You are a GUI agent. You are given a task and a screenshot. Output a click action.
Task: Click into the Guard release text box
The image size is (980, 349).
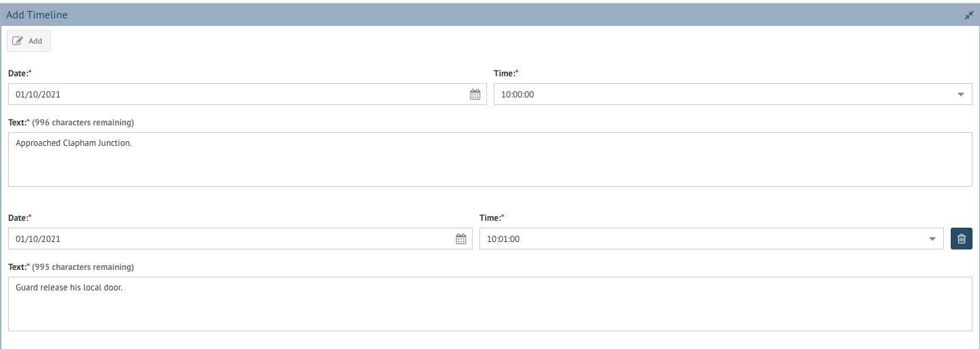[x=490, y=304]
